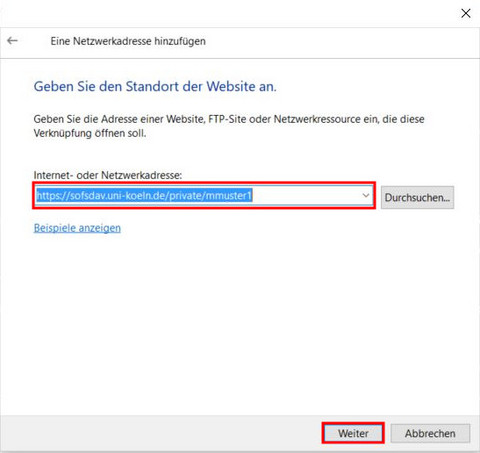
Task: Click the heading 'Geben Sie den Standort der Website an.'
Action: point(155,86)
